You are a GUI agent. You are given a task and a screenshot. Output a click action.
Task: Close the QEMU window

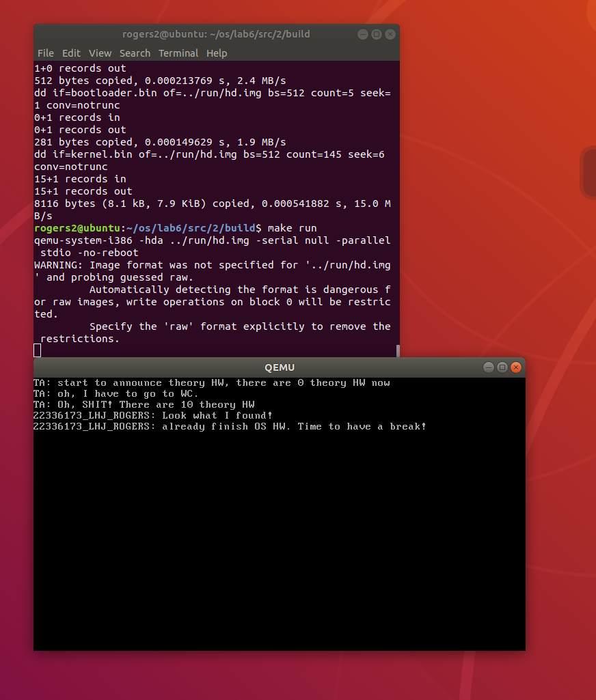click(516, 367)
